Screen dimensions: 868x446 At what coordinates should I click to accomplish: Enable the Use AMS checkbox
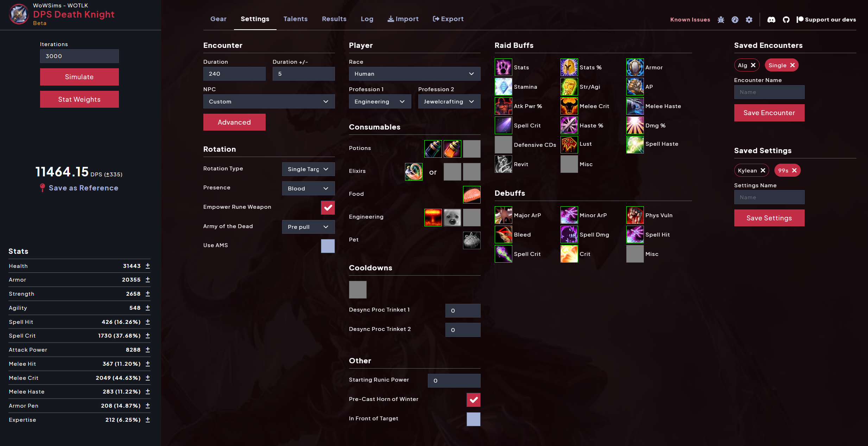[x=328, y=246]
